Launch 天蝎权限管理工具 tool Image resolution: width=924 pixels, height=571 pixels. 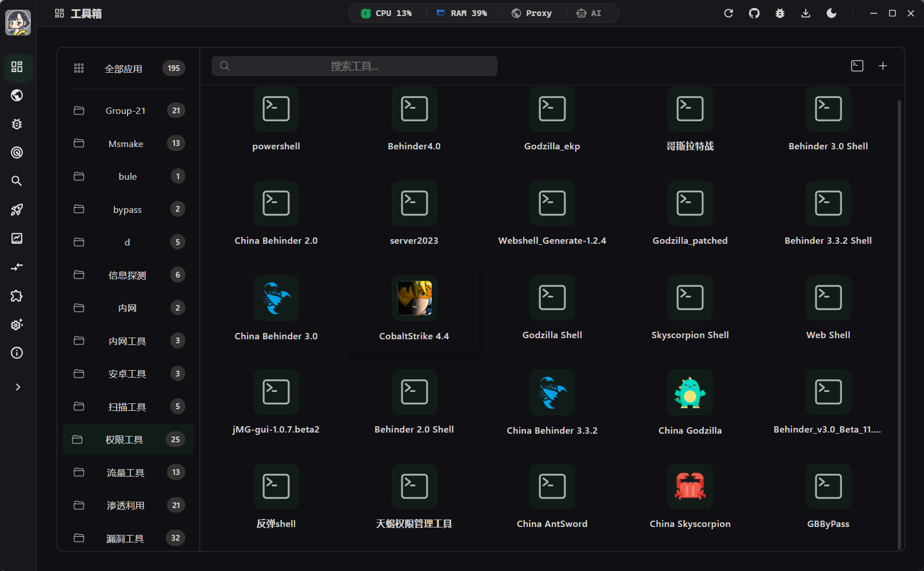(414, 498)
